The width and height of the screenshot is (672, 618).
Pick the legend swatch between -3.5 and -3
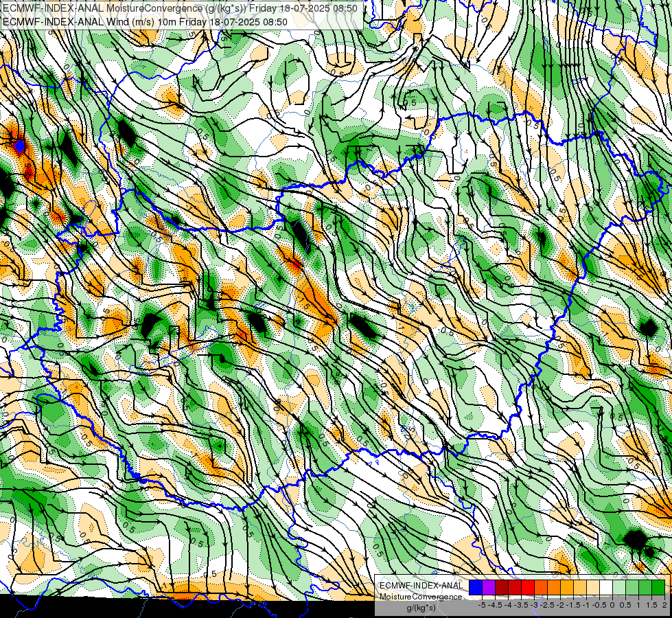click(528, 587)
